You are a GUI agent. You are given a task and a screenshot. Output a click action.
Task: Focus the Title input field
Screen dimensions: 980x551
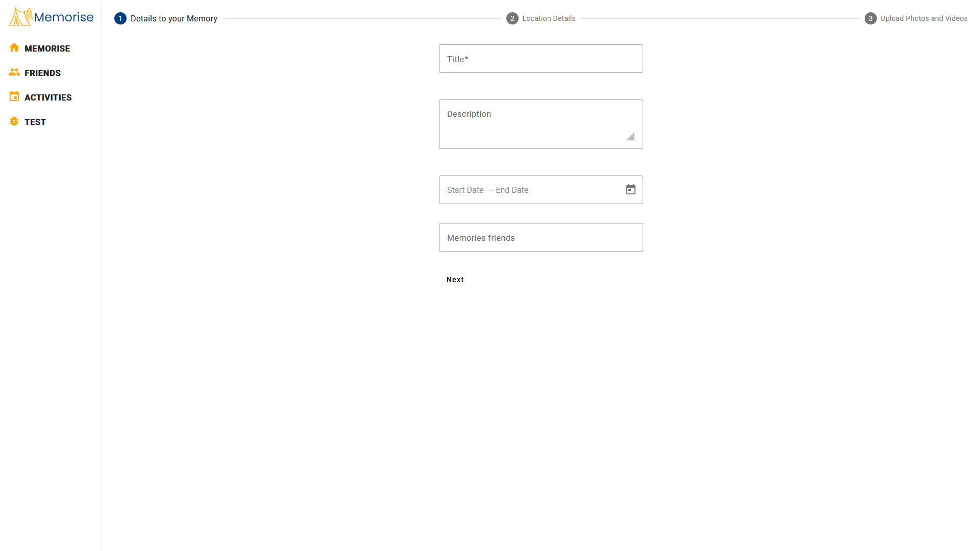[541, 59]
